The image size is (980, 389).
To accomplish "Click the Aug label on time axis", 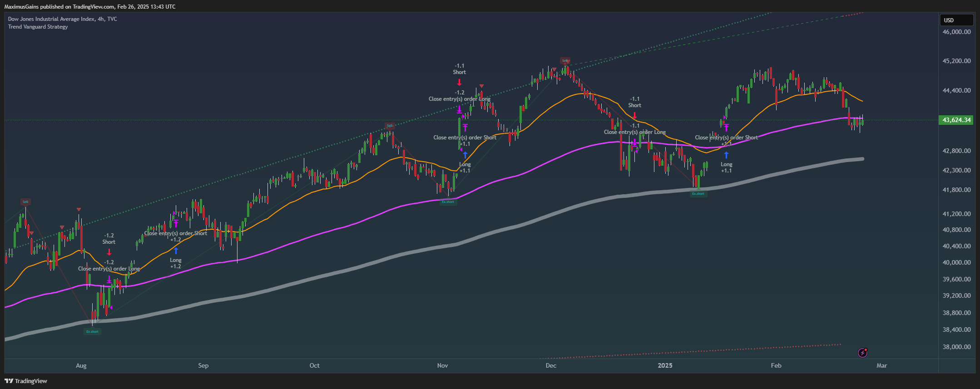I will [x=81, y=365].
